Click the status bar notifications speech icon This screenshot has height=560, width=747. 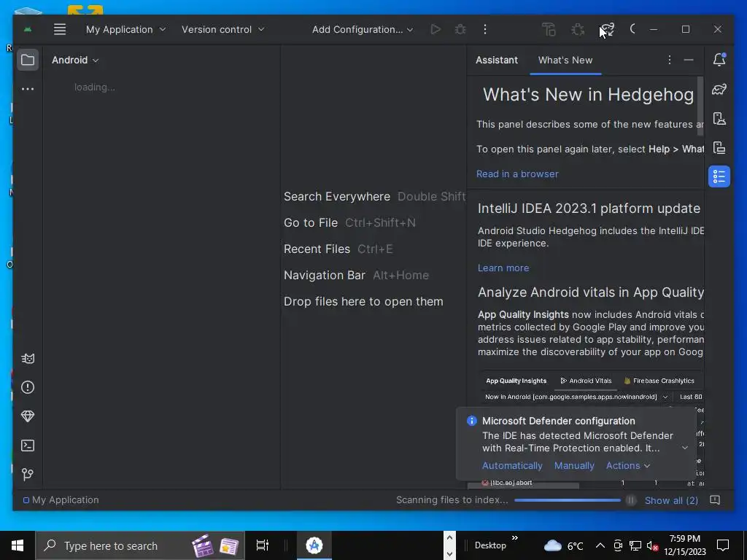pyautogui.click(x=715, y=500)
